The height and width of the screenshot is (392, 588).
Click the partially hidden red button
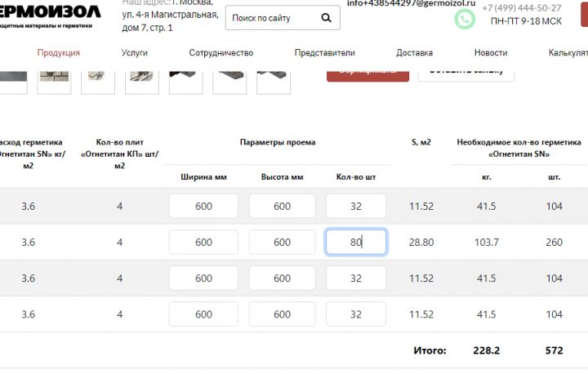tap(367, 73)
